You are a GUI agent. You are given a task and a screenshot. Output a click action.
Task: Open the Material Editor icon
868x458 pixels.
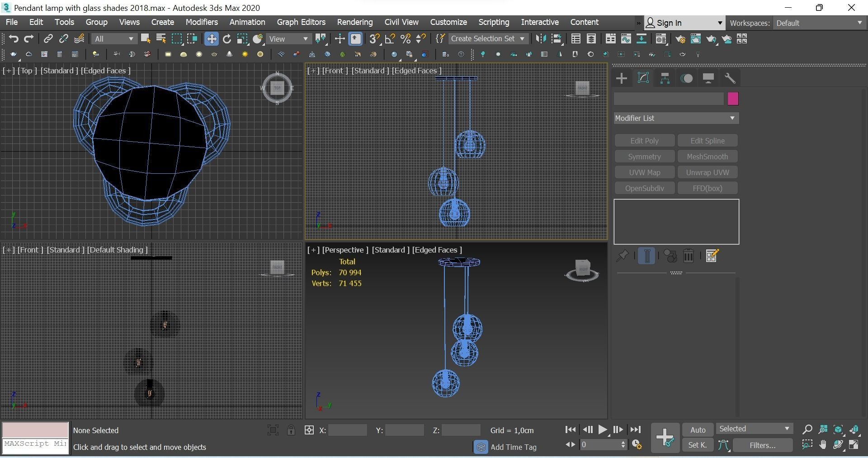pyautogui.click(x=661, y=39)
